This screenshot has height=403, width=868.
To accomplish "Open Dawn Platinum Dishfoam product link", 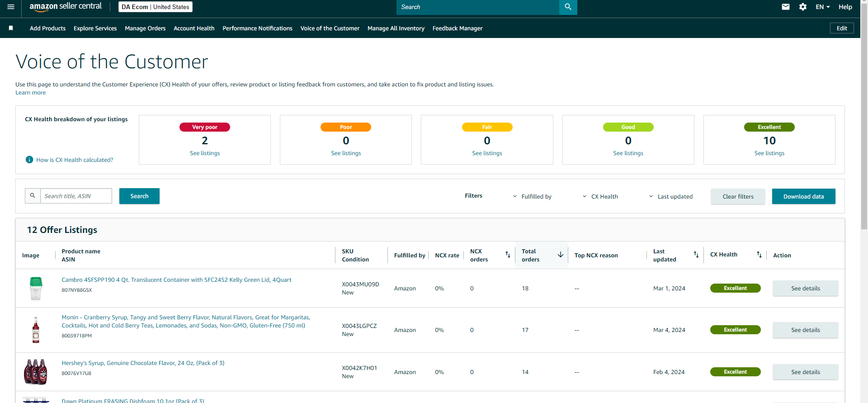I will pyautogui.click(x=132, y=401).
